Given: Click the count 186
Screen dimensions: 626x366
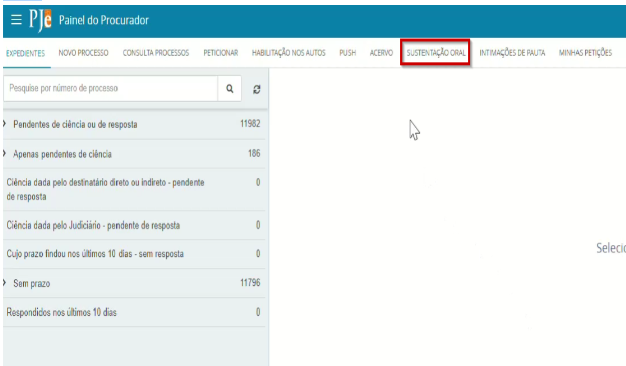Looking at the screenshot, I should (x=254, y=153).
